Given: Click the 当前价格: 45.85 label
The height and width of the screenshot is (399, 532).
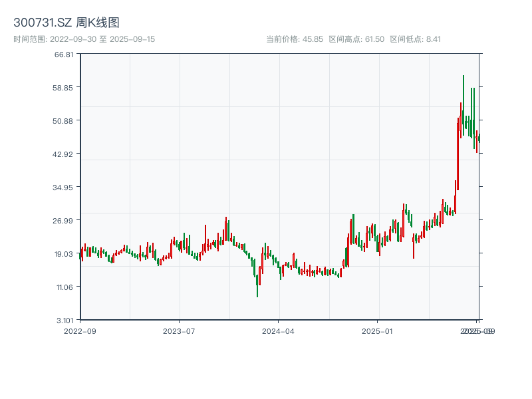Looking at the screenshot, I should 295,39.
